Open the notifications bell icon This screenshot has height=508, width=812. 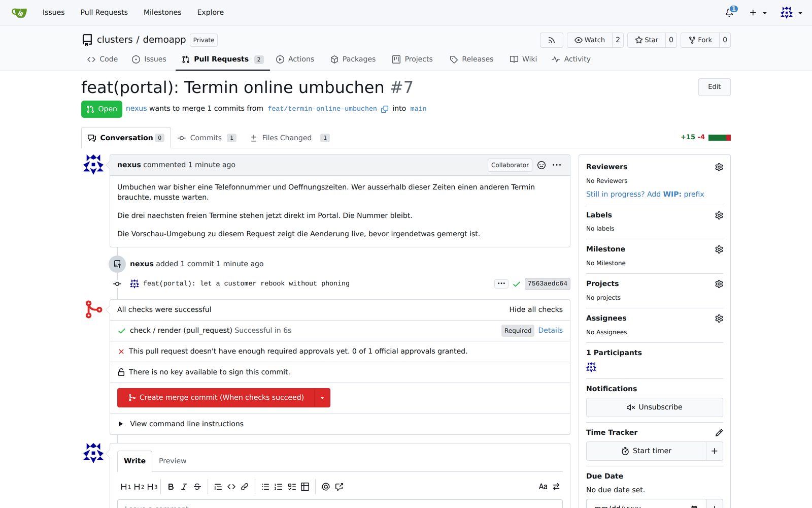click(x=729, y=13)
